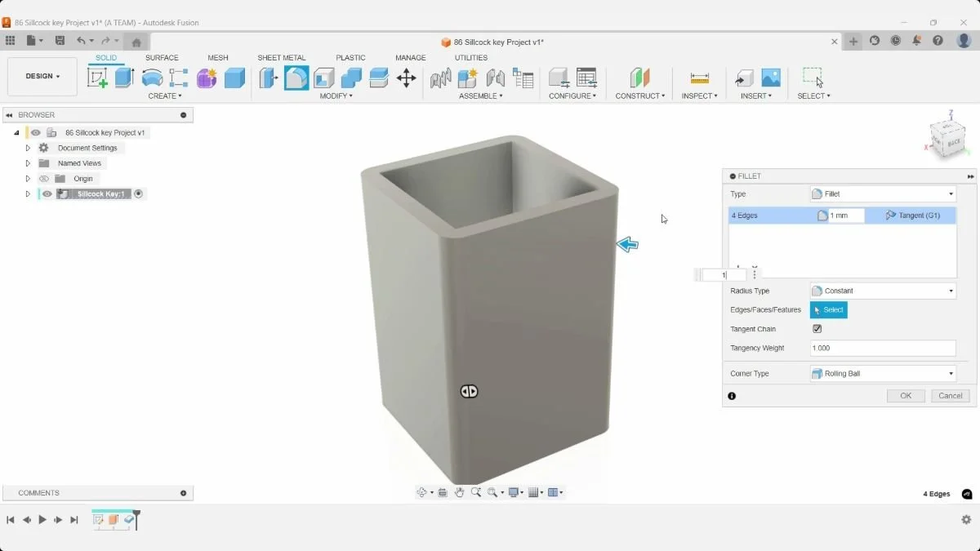Click the Fillet dialog info icon
Viewport: 980px width, 551px height.
coord(732,396)
